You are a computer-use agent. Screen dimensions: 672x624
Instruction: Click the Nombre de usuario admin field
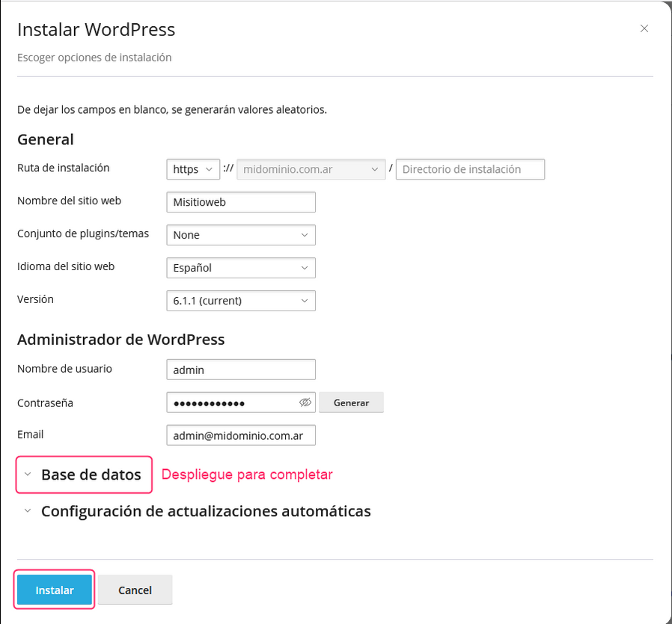click(241, 370)
